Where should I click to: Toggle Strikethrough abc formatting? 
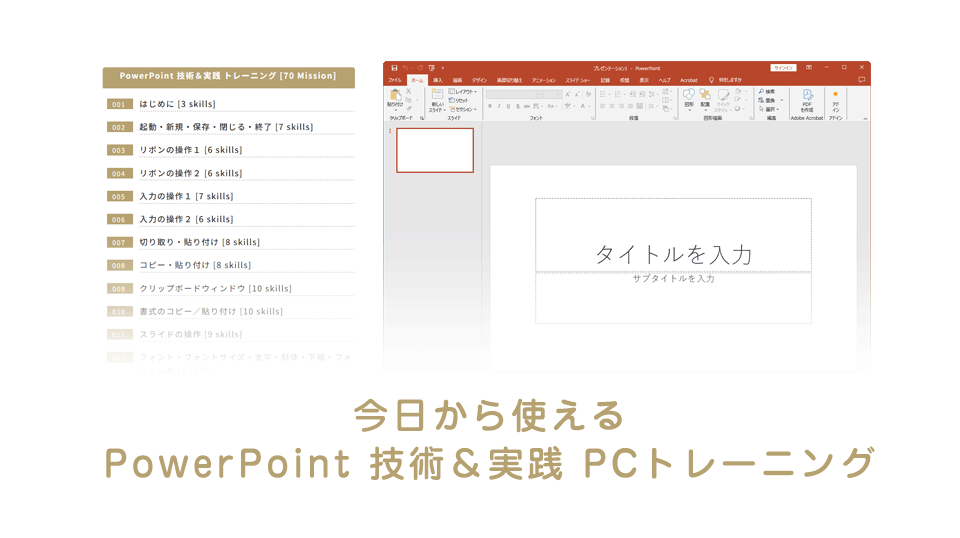tap(527, 106)
